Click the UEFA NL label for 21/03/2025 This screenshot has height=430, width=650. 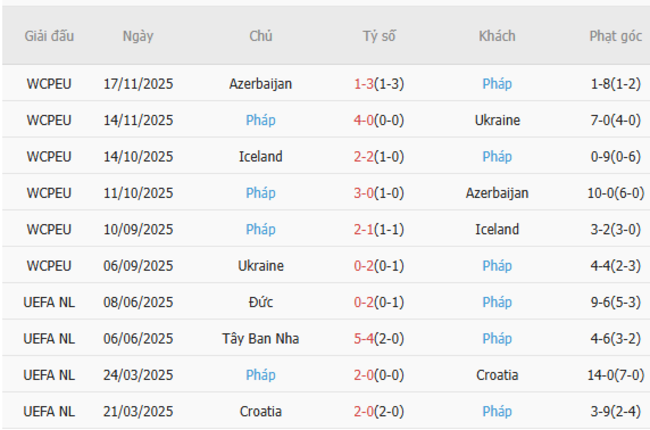point(49,411)
